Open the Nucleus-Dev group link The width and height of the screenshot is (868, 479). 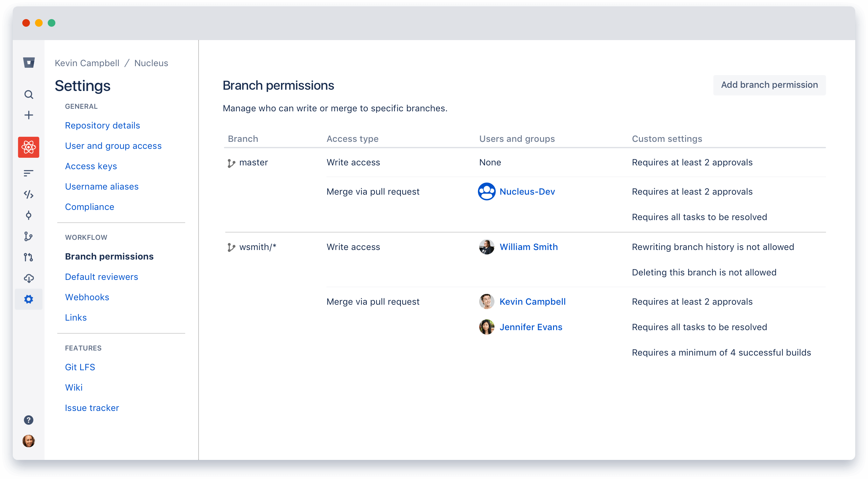527,191
